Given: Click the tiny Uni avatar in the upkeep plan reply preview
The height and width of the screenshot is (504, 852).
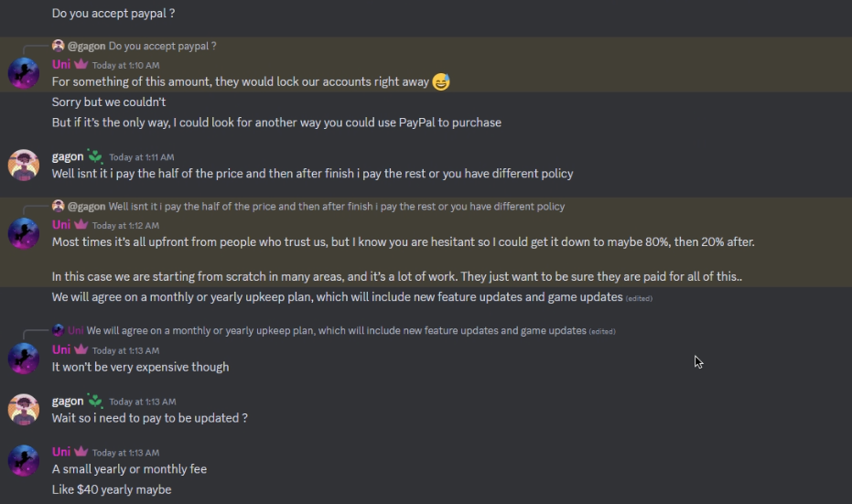Looking at the screenshot, I should (59, 330).
